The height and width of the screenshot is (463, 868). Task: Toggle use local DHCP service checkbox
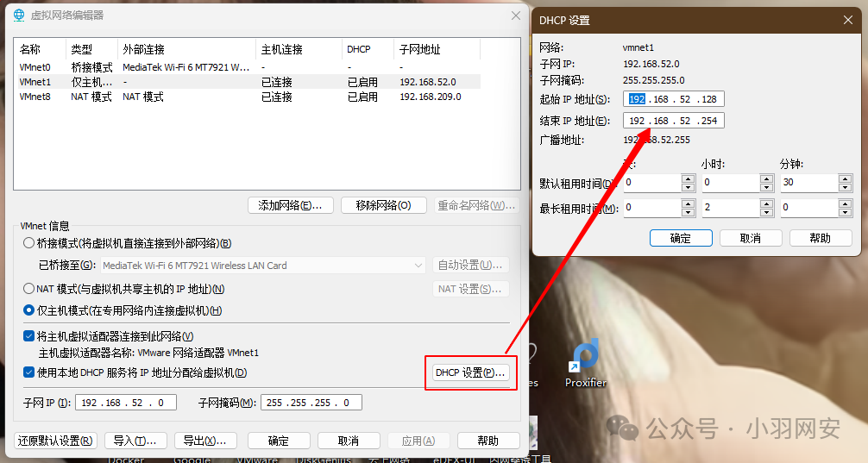pyautogui.click(x=28, y=372)
